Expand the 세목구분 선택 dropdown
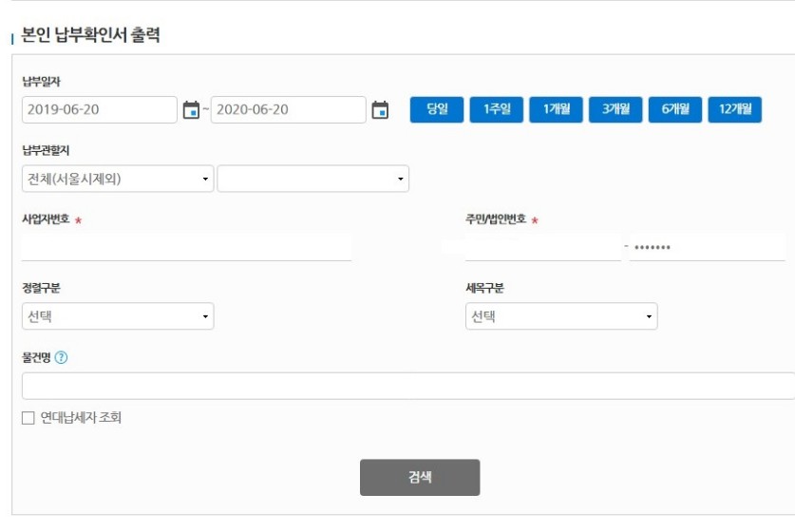 [x=561, y=316]
